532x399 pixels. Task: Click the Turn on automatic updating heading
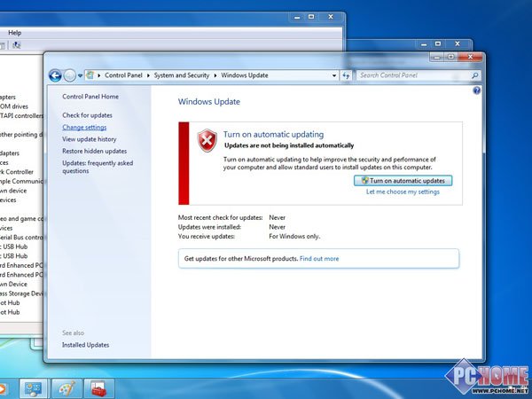point(273,135)
